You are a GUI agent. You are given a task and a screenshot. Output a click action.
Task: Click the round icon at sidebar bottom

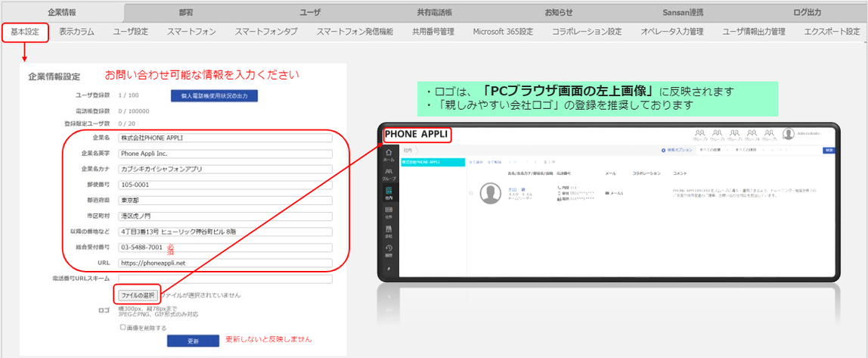389,269
